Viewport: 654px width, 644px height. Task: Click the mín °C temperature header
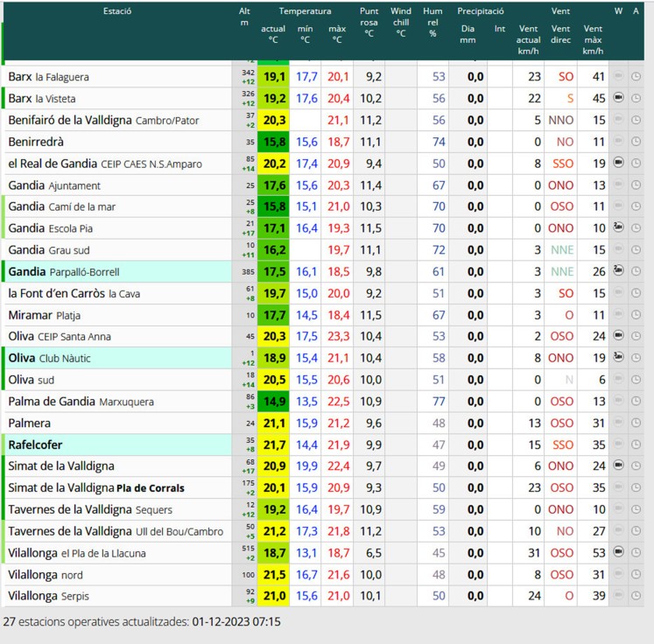tap(305, 34)
